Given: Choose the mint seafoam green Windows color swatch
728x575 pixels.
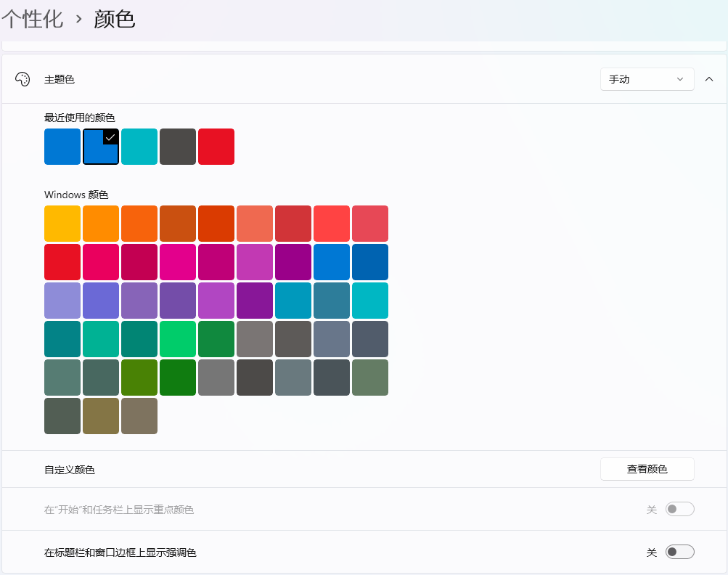Looking at the screenshot, I should pyautogui.click(x=101, y=340).
